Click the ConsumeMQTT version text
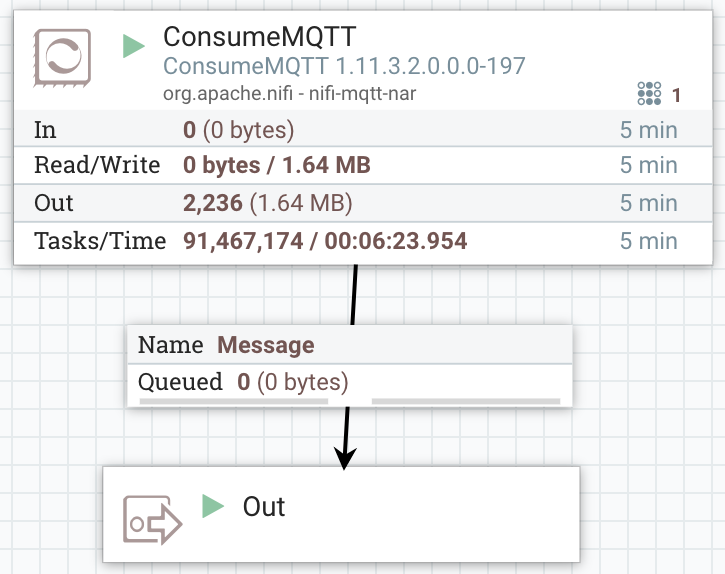Image resolution: width=725 pixels, height=574 pixels. 344,66
